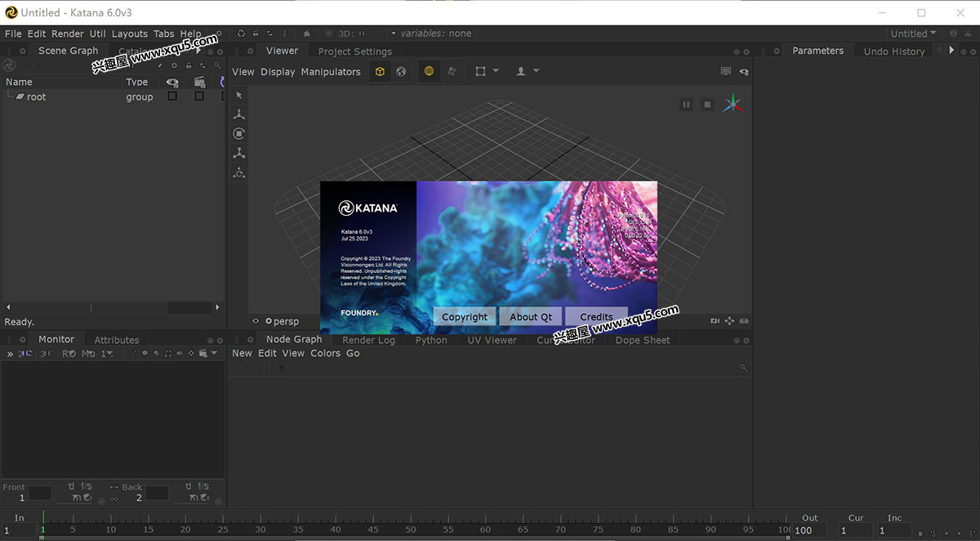Open the Manipulators menu in Viewer
980x541 pixels.
point(331,72)
